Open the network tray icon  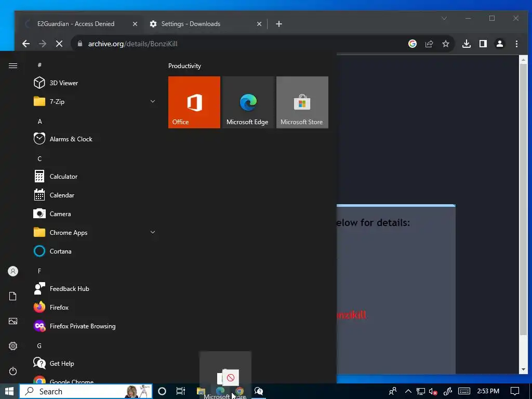point(421,391)
